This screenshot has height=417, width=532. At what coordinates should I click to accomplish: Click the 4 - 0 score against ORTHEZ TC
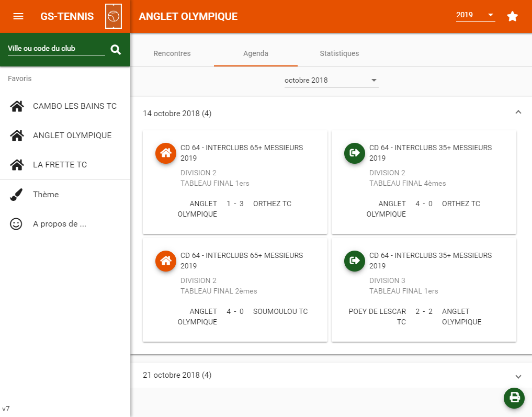(424, 204)
